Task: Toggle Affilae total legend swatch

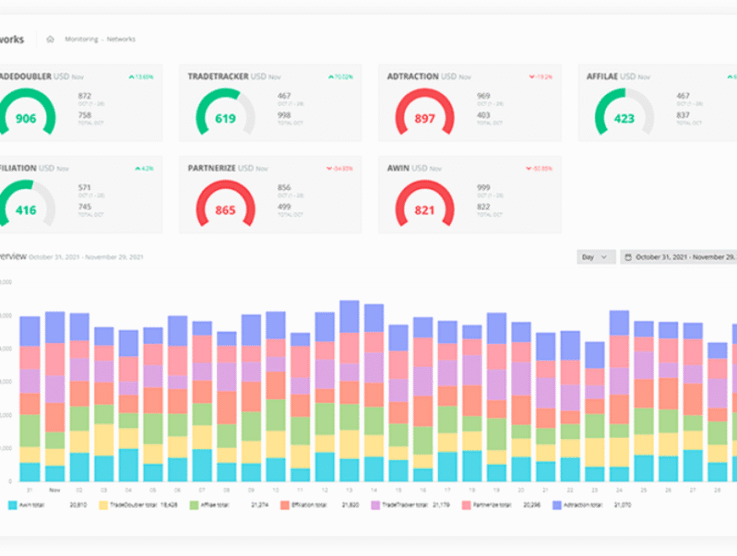Action: pos(194,505)
